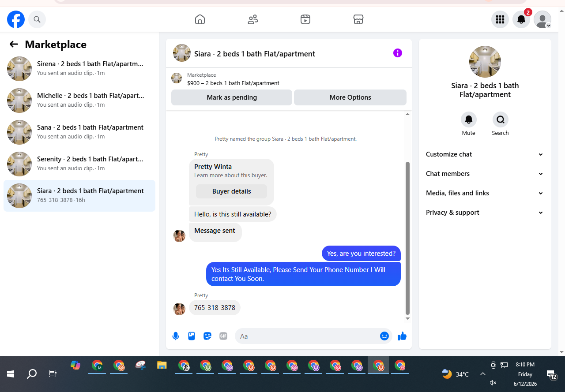
Task: Click Pretty's avatar beside phone number message
Action: (179, 309)
